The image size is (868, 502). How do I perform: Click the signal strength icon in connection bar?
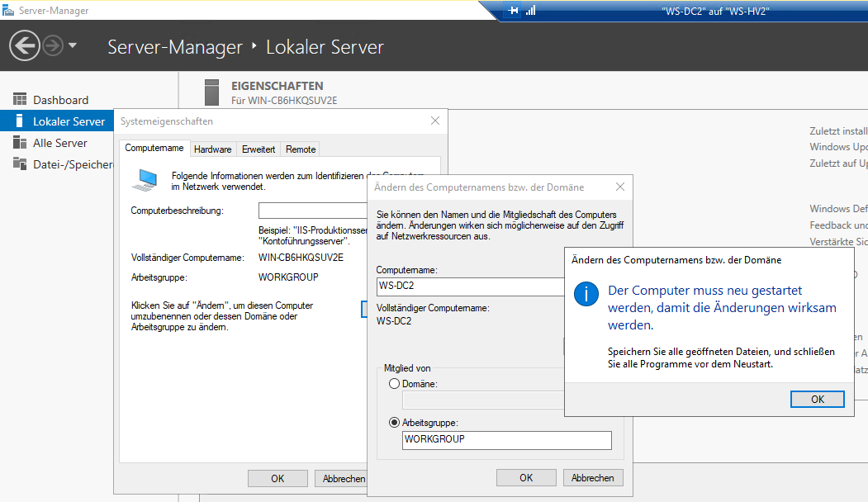click(530, 11)
